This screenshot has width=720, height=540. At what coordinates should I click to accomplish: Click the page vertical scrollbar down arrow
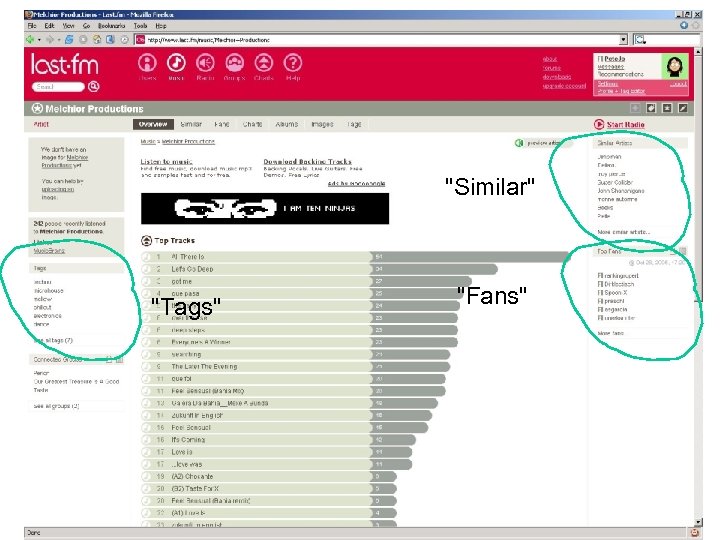pos(698,522)
